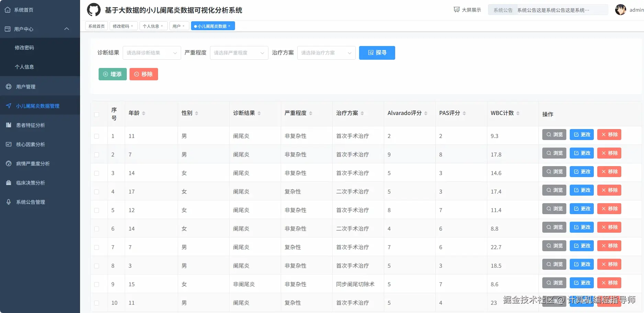Viewport: 644px width, 313px height.
Task: Switch to the 个人信息 tab
Action: tap(151, 25)
